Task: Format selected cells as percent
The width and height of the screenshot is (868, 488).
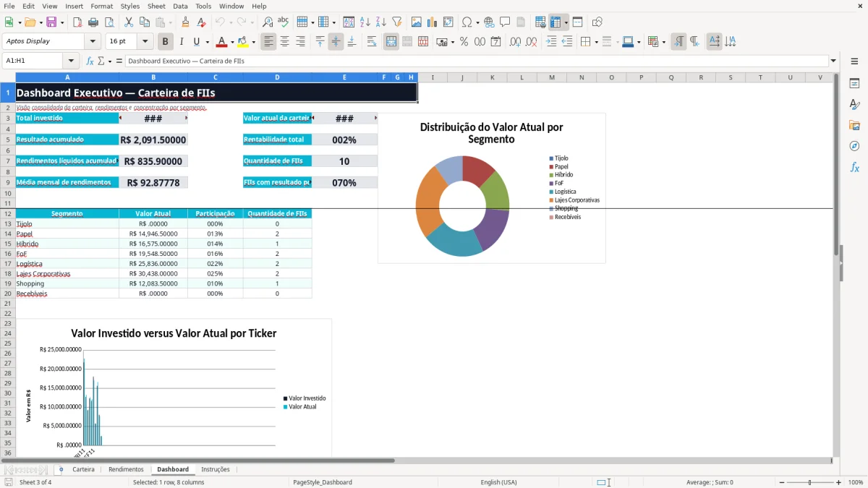Action: tap(464, 42)
